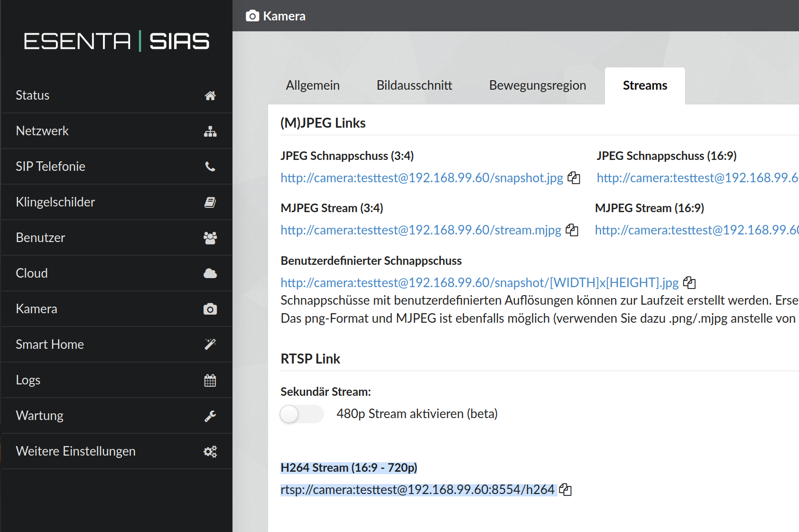Select the Bewegungsregion tab

coord(538,85)
